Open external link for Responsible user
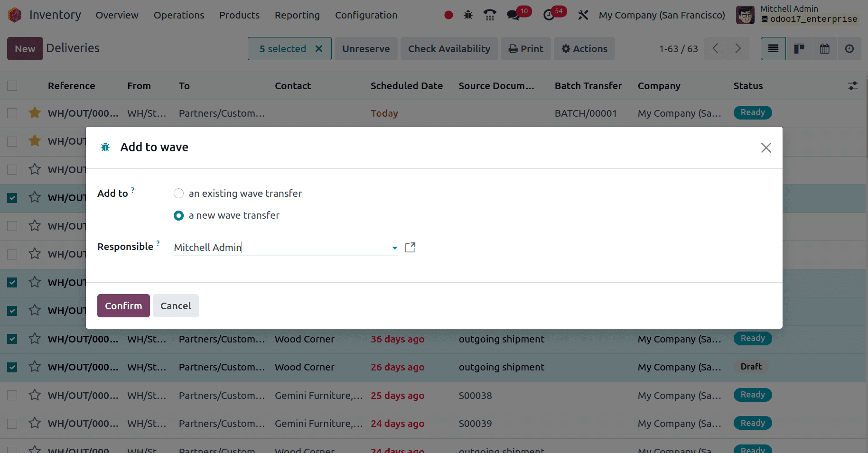Viewport: 868px width, 453px height. (x=410, y=248)
